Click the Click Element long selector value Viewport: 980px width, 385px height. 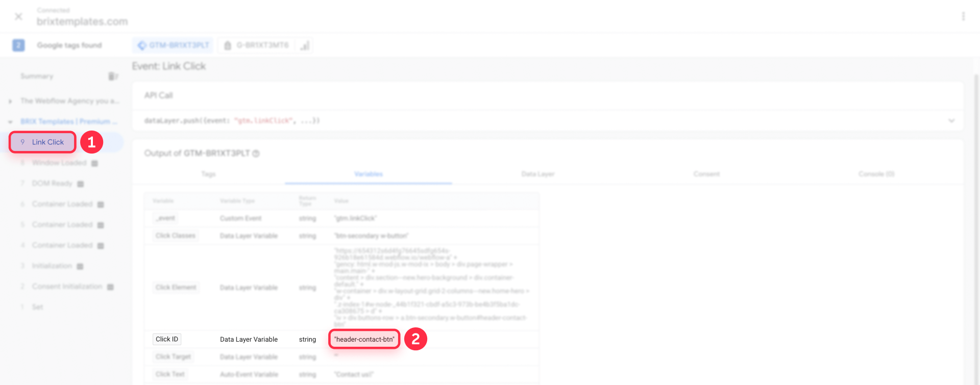click(x=431, y=288)
